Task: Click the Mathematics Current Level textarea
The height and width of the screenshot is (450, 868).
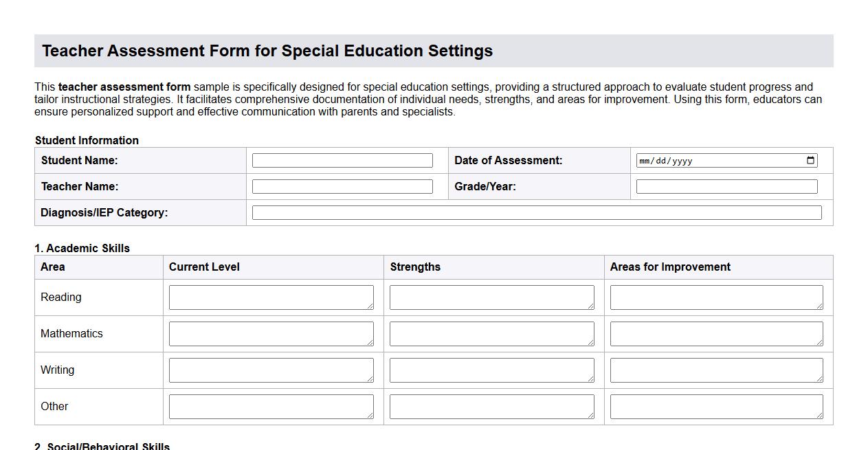Action: pos(270,333)
